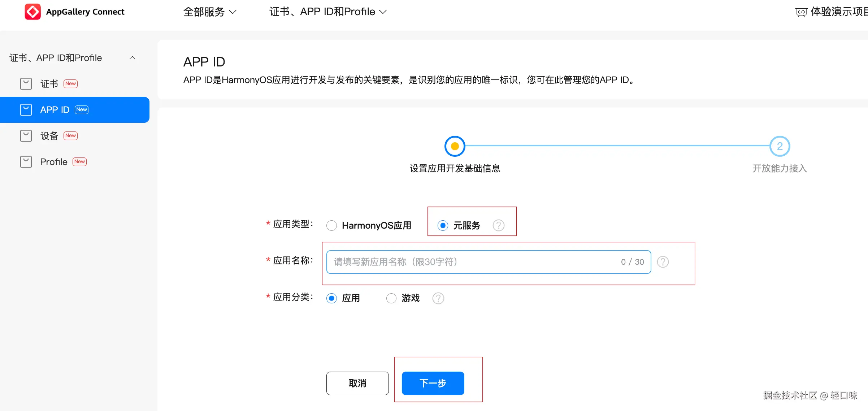Select the 元服务 radio button

pos(443,225)
